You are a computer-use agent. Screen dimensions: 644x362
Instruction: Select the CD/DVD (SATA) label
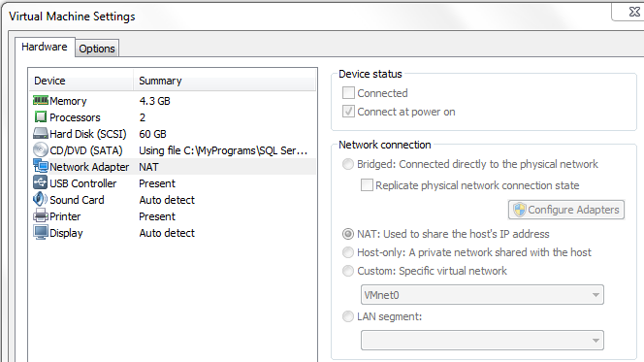[86, 150]
